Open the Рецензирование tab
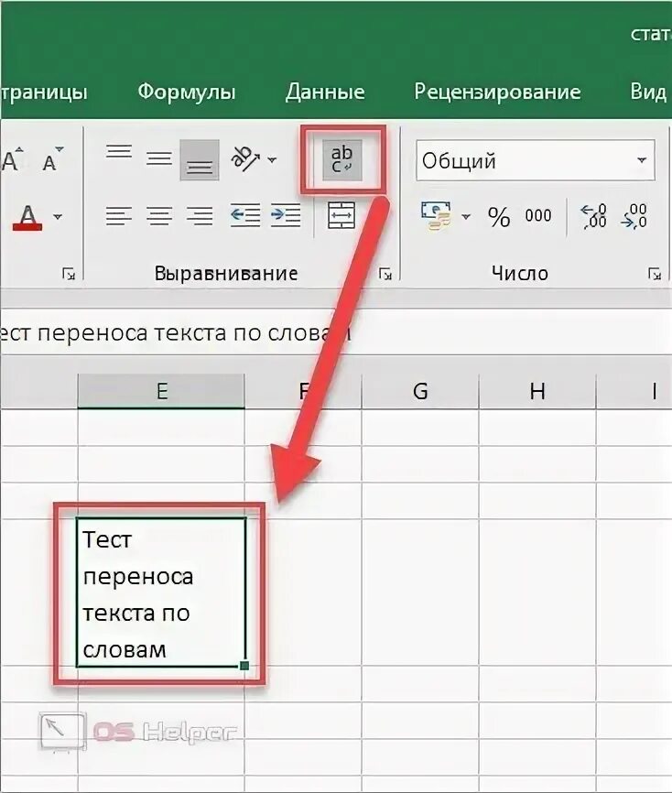The height and width of the screenshot is (793, 672). click(x=497, y=92)
